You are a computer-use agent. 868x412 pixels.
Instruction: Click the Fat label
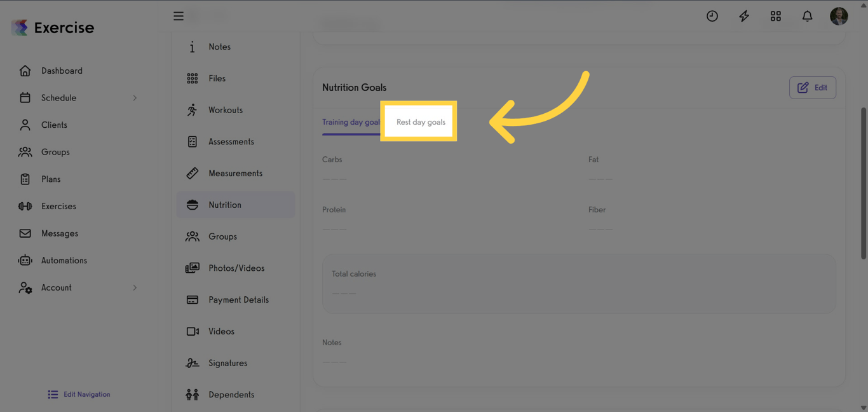(x=593, y=160)
